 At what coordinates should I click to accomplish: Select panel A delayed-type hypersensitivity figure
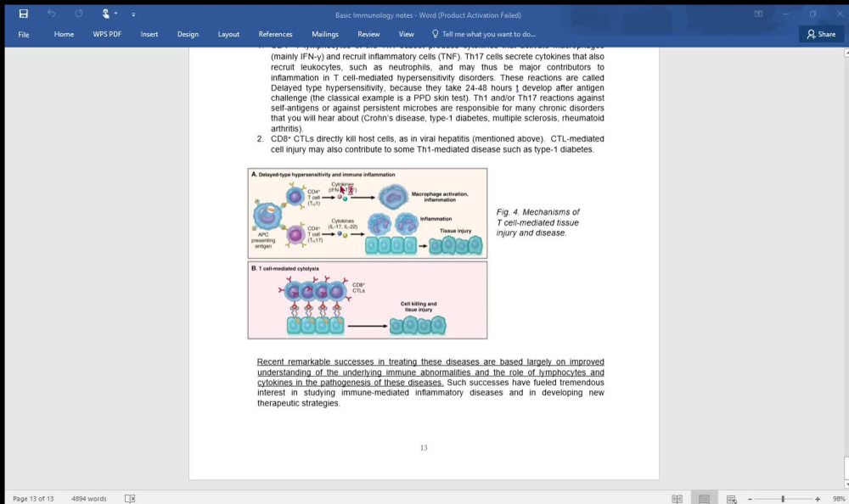click(368, 213)
